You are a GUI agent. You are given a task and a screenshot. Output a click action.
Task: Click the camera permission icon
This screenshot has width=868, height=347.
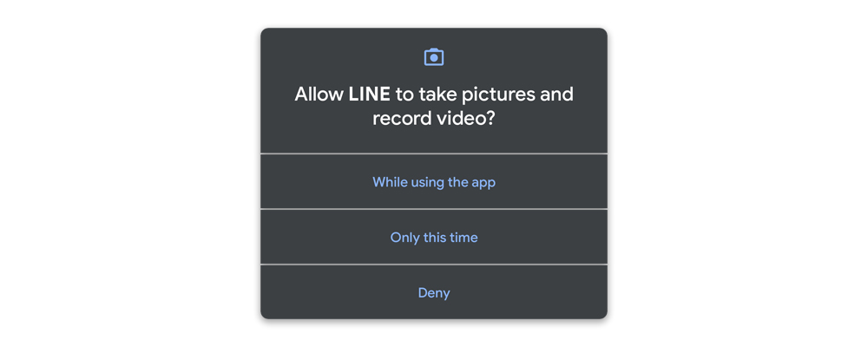tap(434, 57)
